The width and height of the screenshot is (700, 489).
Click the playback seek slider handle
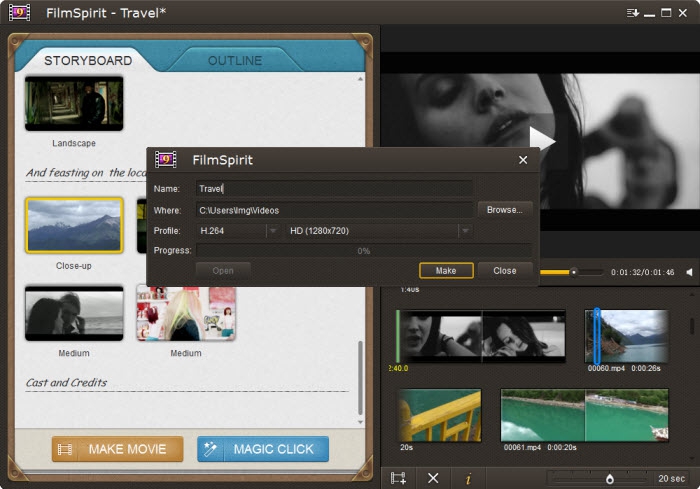[574, 272]
